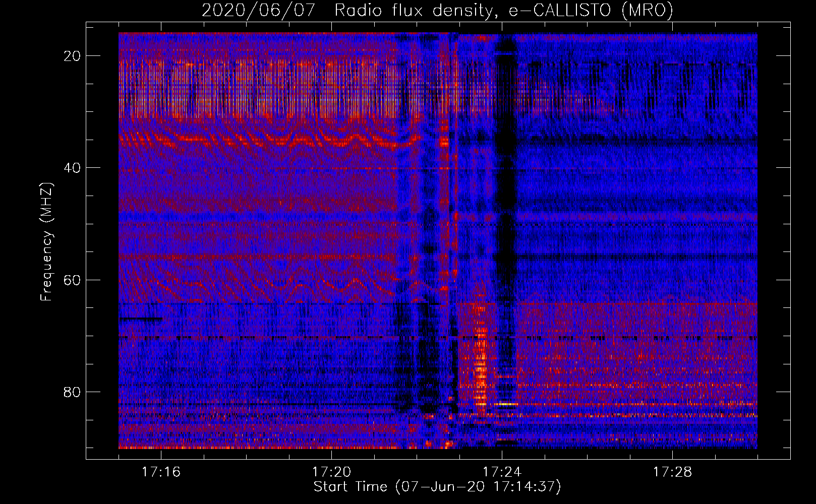
Task: Click the '17:28' time tick label
Action: tap(672, 472)
